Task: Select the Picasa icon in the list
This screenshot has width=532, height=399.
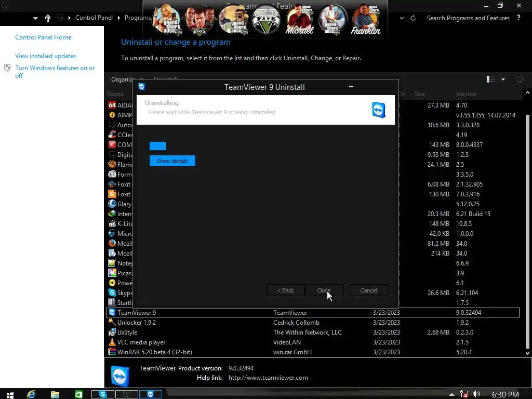Action: [112, 273]
